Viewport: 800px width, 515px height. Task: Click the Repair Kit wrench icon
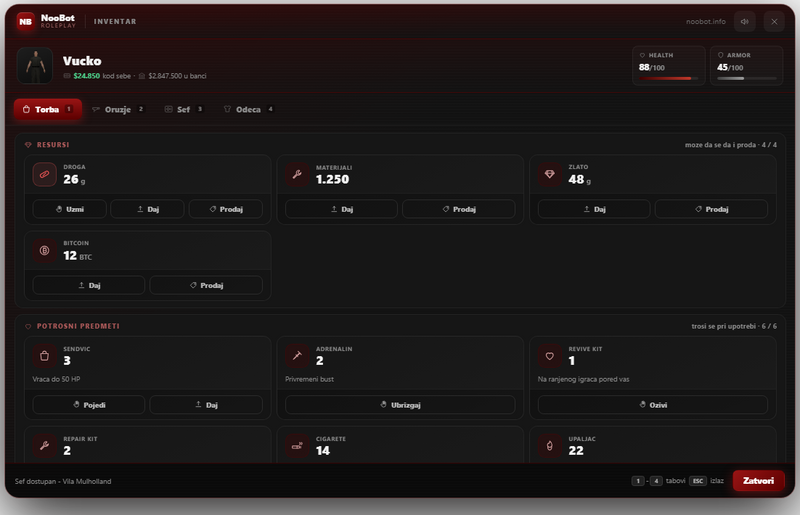pos(44,446)
